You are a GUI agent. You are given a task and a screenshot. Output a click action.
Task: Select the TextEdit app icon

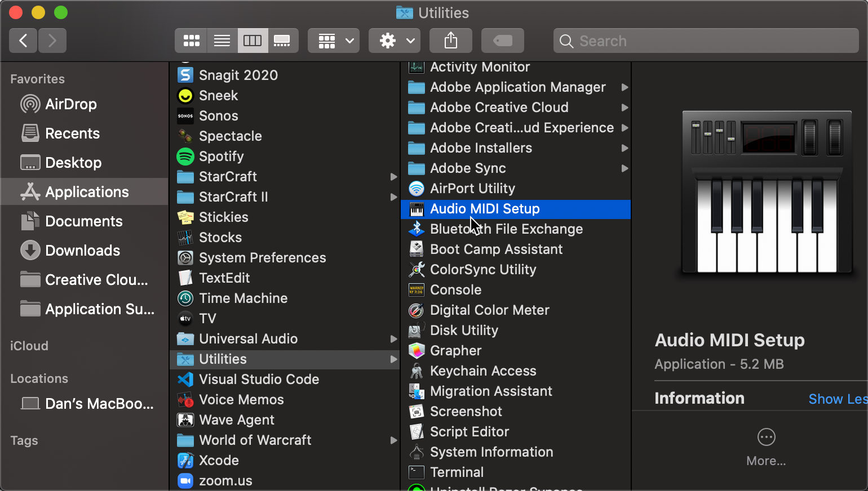click(185, 278)
